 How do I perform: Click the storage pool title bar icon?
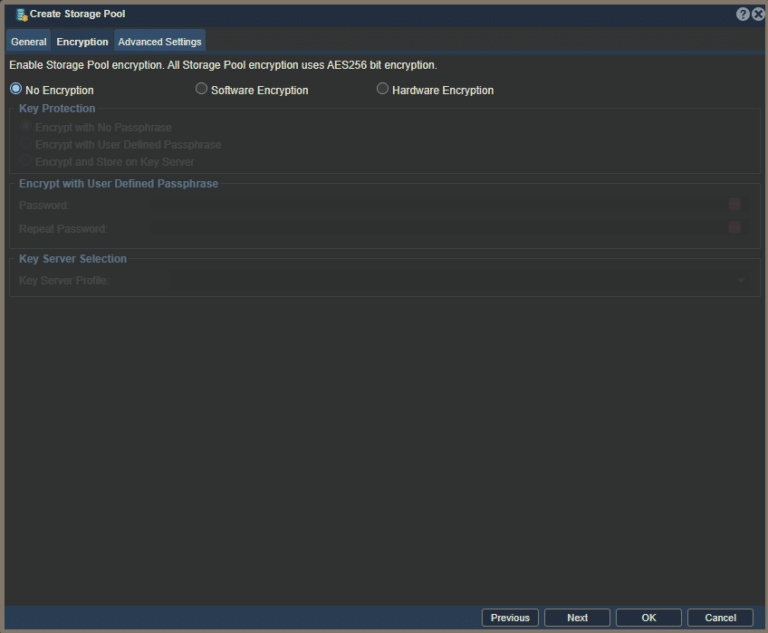[22, 15]
